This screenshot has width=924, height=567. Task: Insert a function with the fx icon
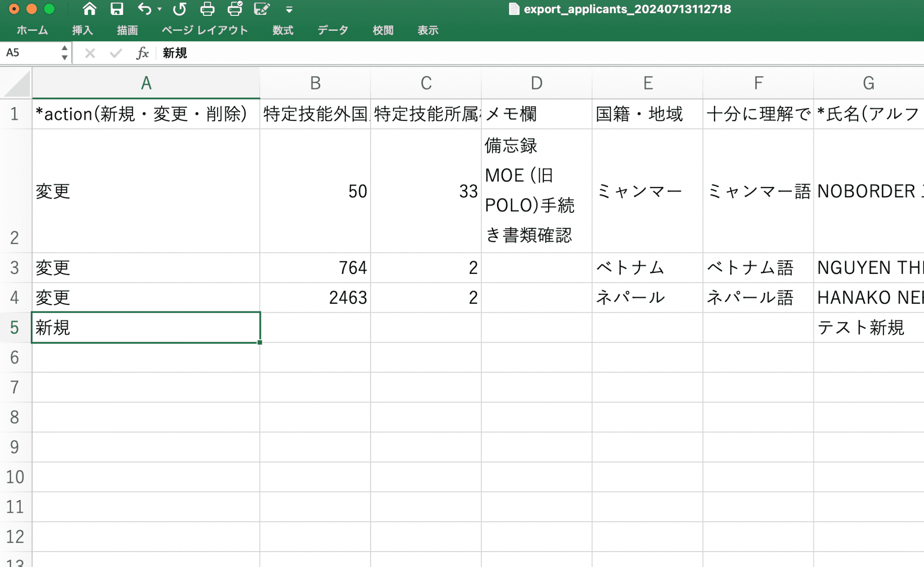(x=142, y=53)
